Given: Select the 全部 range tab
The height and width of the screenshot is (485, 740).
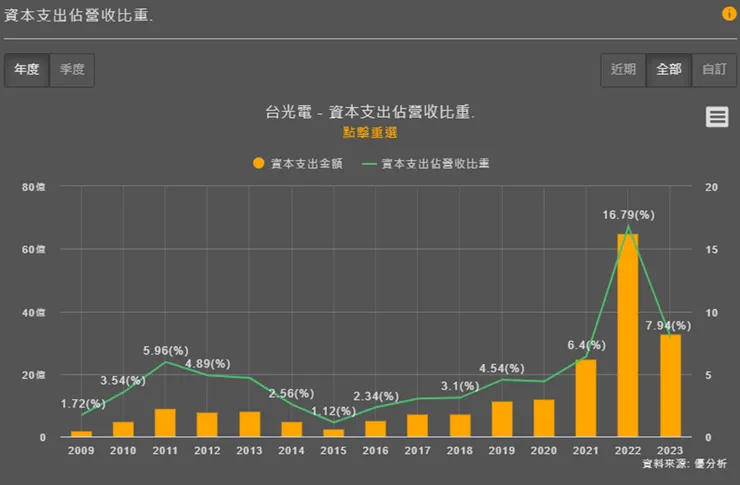Looking at the screenshot, I should (669, 70).
